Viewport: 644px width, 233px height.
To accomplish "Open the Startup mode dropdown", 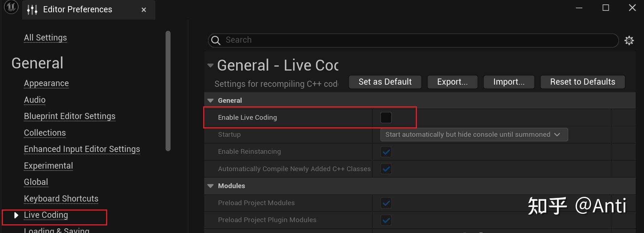I will (474, 135).
